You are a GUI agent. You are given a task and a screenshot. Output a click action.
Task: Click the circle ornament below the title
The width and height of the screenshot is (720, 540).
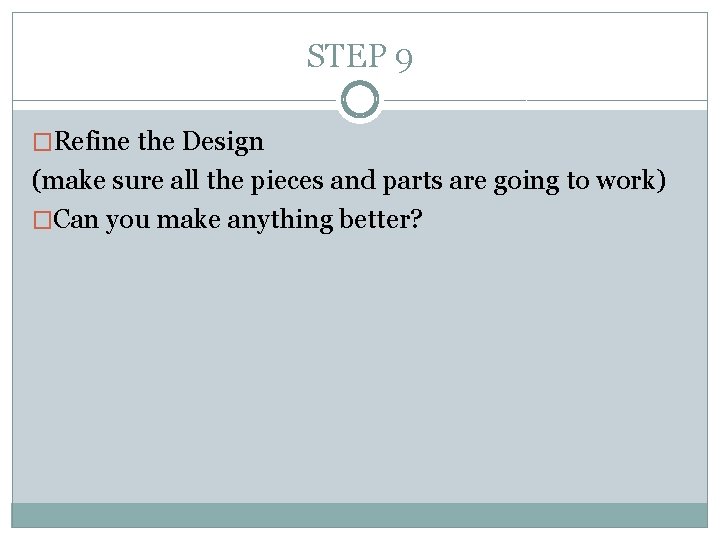tap(360, 100)
